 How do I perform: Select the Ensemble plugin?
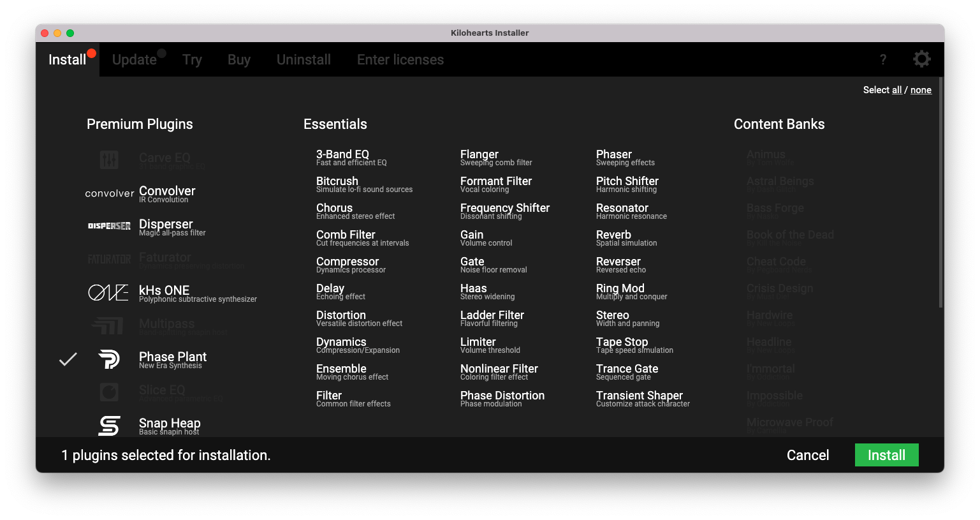click(x=352, y=372)
